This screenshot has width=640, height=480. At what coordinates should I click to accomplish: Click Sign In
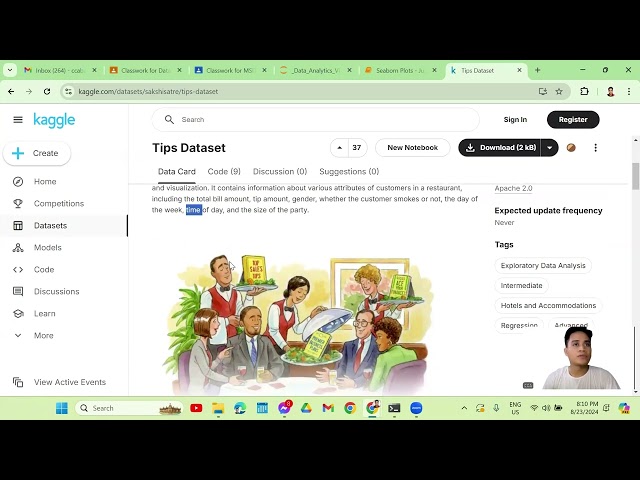click(515, 120)
